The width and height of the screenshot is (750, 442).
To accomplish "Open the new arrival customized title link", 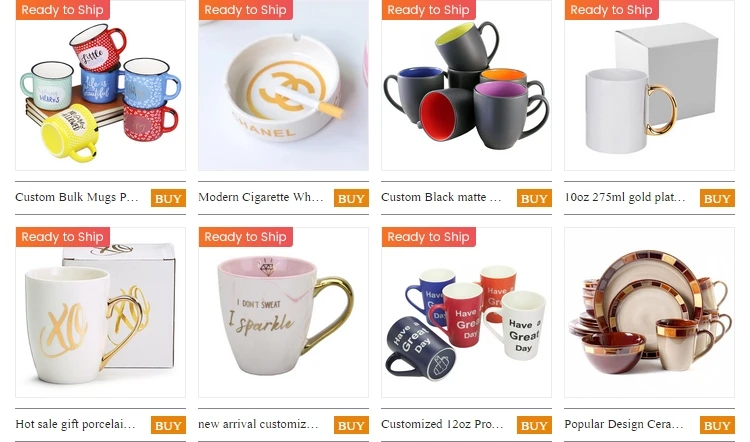I will [258, 424].
